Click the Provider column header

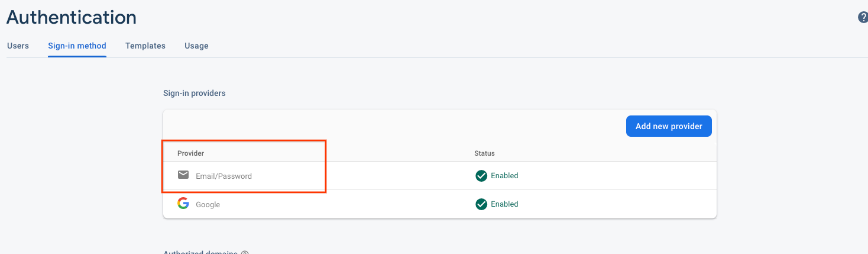pos(190,153)
